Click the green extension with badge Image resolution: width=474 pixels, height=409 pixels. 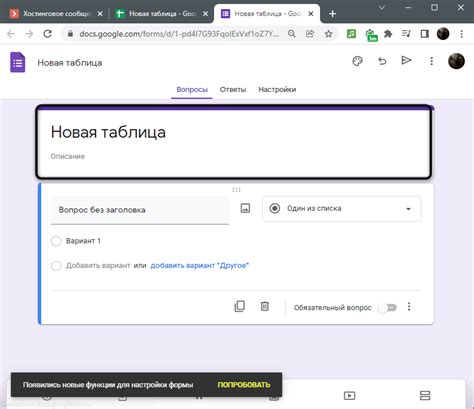point(371,35)
